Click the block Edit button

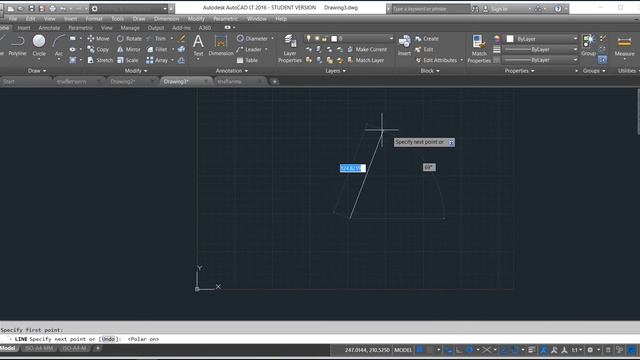[424, 49]
